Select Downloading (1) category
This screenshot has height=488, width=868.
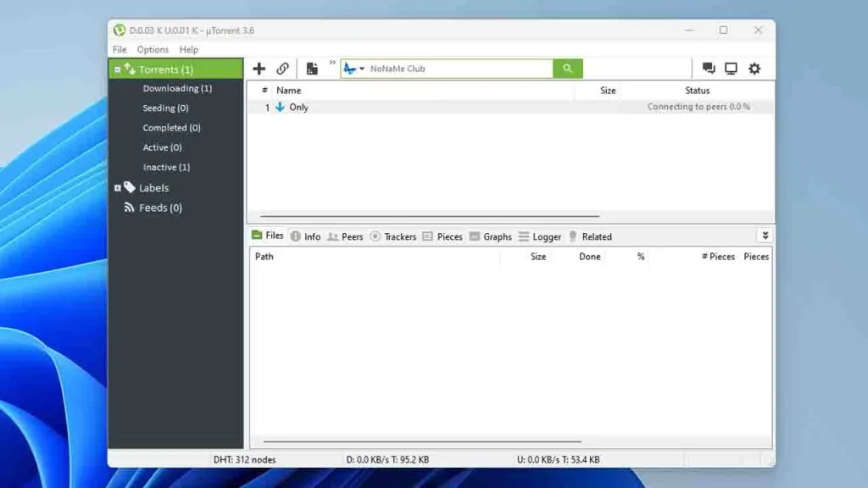pyautogui.click(x=177, y=88)
